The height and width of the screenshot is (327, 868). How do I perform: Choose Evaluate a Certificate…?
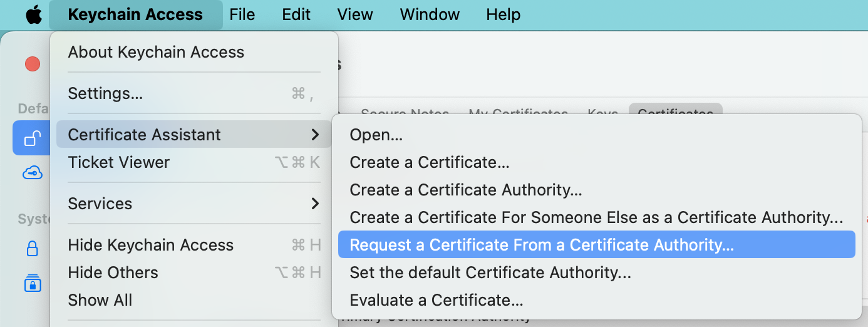pyautogui.click(x=436, y=300)
